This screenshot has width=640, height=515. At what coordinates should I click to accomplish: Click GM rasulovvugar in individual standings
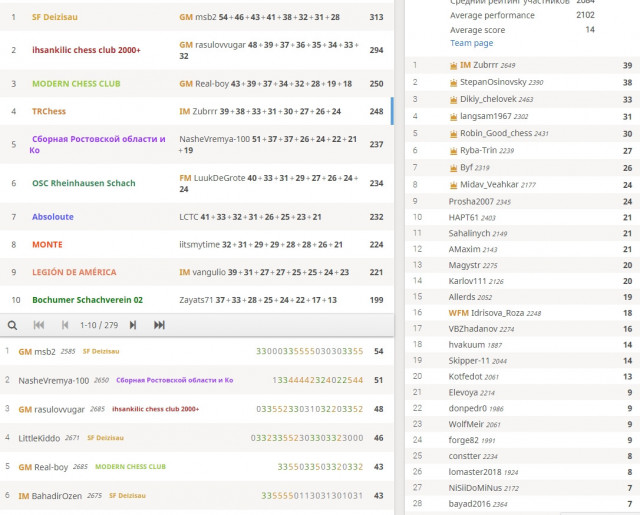point(51,409)
